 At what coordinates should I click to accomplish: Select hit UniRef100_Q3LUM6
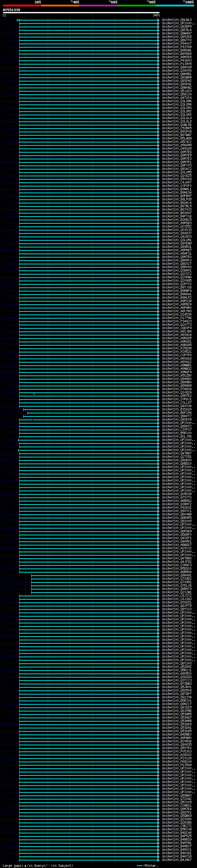(176, 101)
